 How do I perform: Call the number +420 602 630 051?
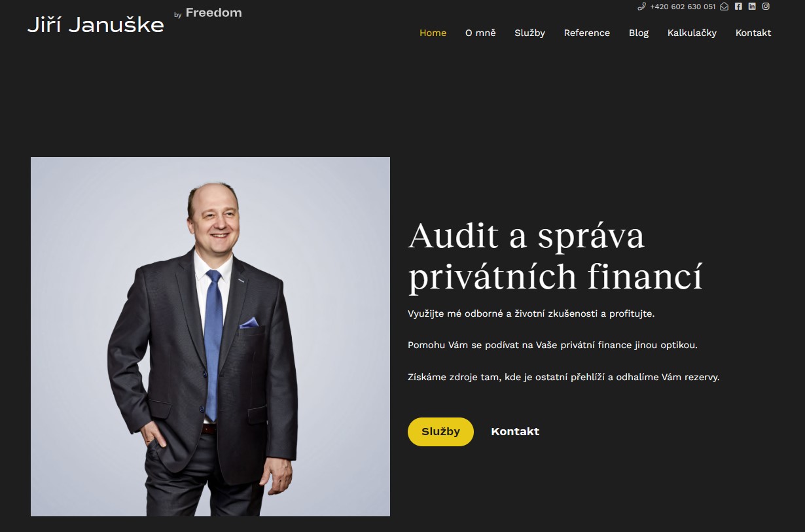tap(683, 7)
